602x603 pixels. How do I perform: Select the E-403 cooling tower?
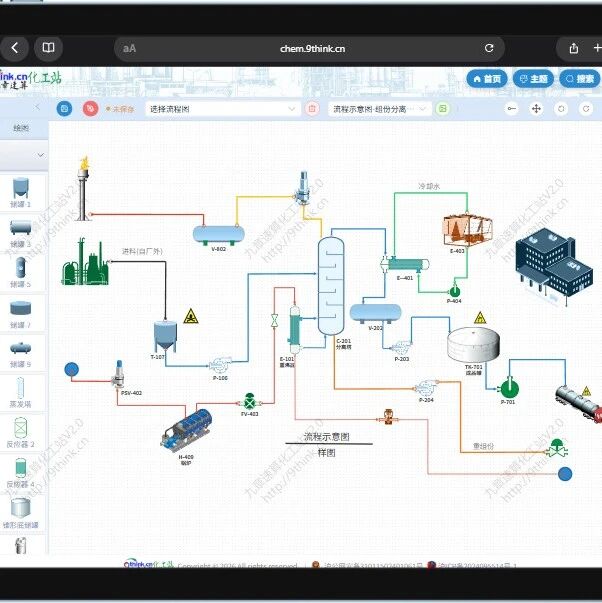pyautogui.click(x=468, y=230)
